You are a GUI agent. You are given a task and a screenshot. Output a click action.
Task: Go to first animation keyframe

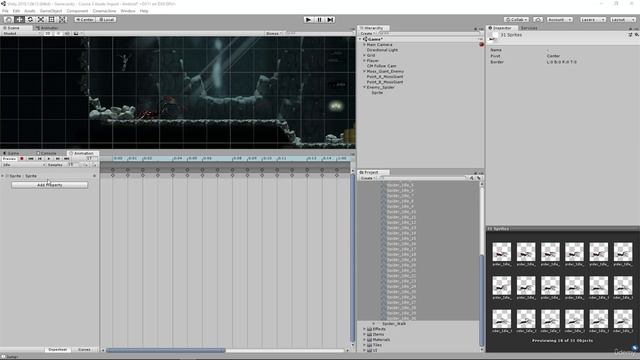(x=31, y=159)
